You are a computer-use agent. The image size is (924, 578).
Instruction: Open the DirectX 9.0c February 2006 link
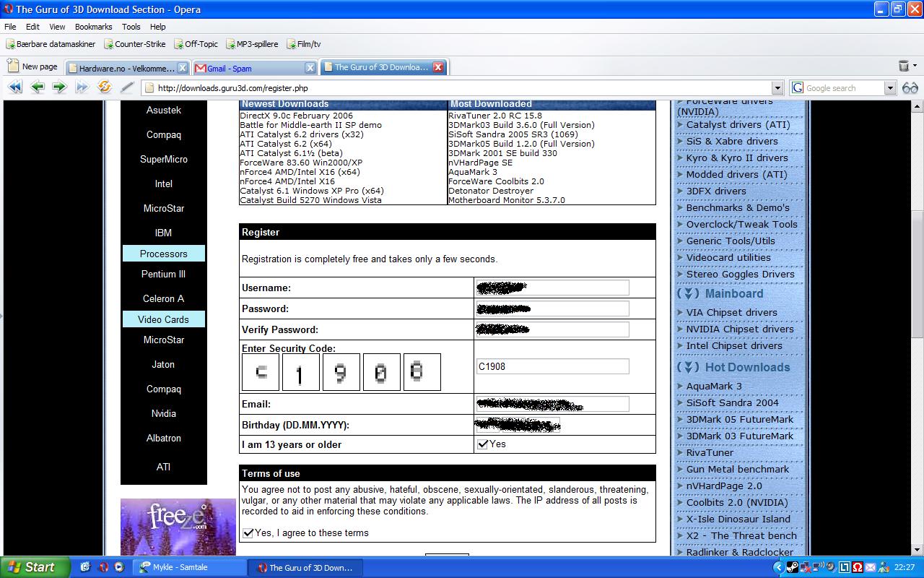coord(297,116)
